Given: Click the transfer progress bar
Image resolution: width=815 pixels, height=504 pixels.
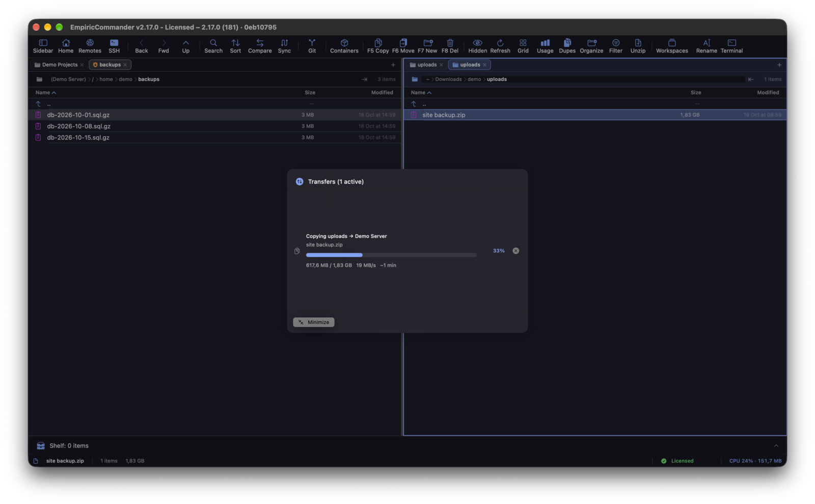Looking at the screenshot, I should pos(391,255).
